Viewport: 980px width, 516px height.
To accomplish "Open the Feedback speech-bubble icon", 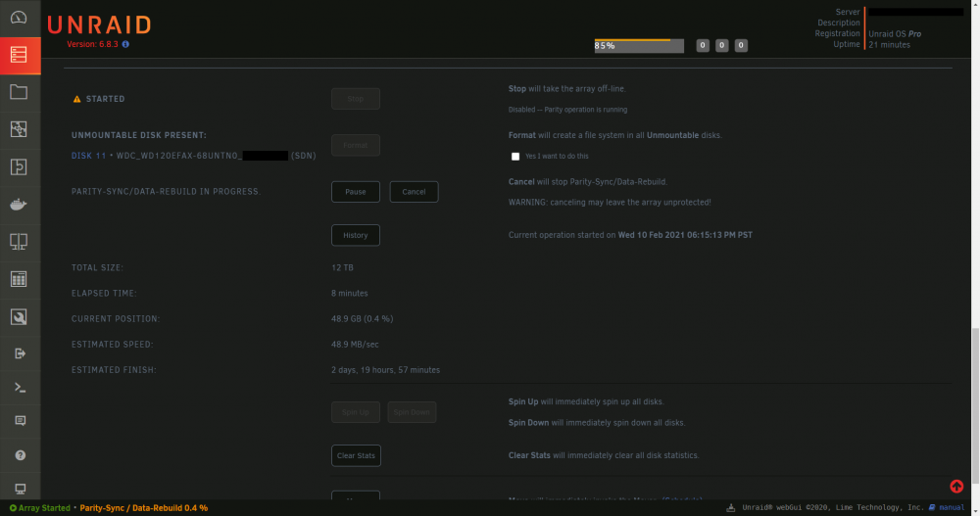I will pos(20,421).
